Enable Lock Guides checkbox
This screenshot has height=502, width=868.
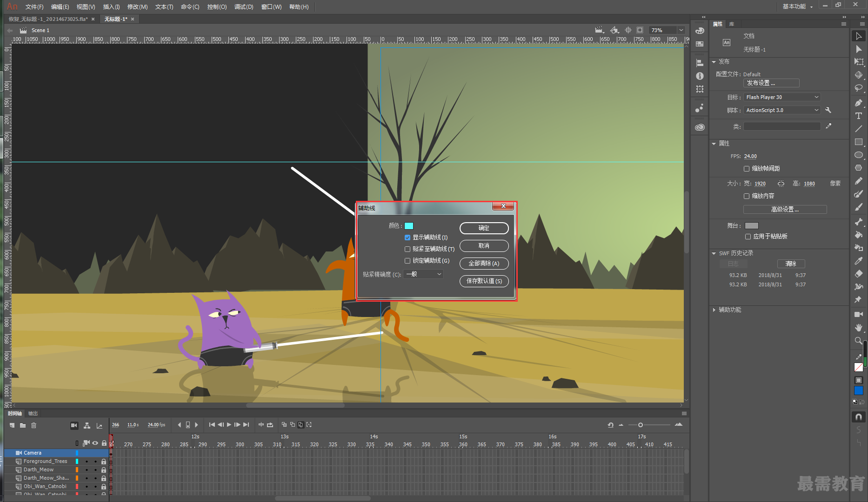[x=407, y=261]
